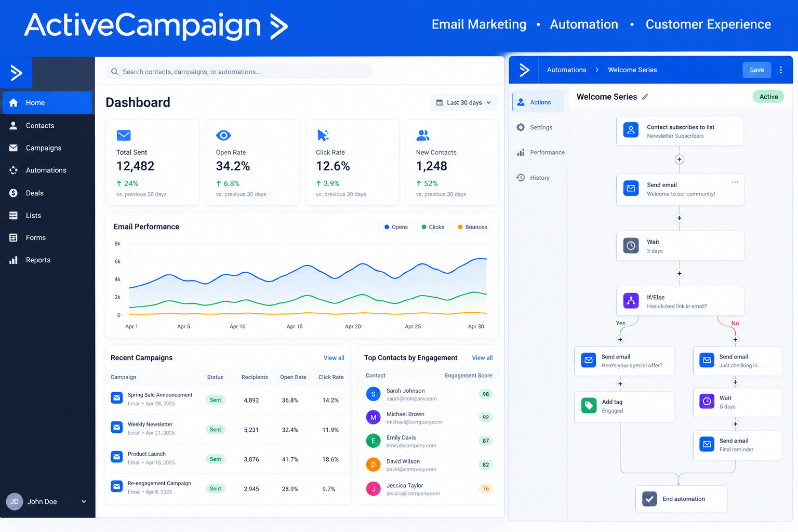Toggle the Opens series in the chart legend
Viewport: 798px width, 532px height.
click(396, 227)
